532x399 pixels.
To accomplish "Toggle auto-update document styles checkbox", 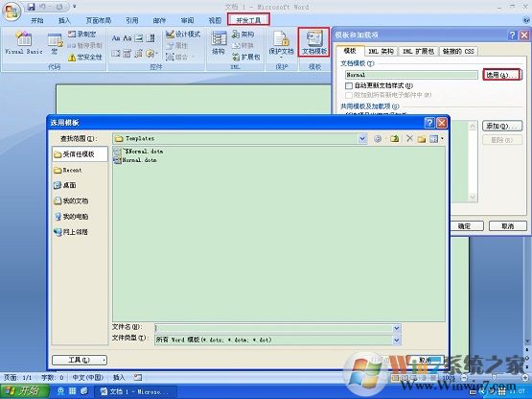I will 349,85.
